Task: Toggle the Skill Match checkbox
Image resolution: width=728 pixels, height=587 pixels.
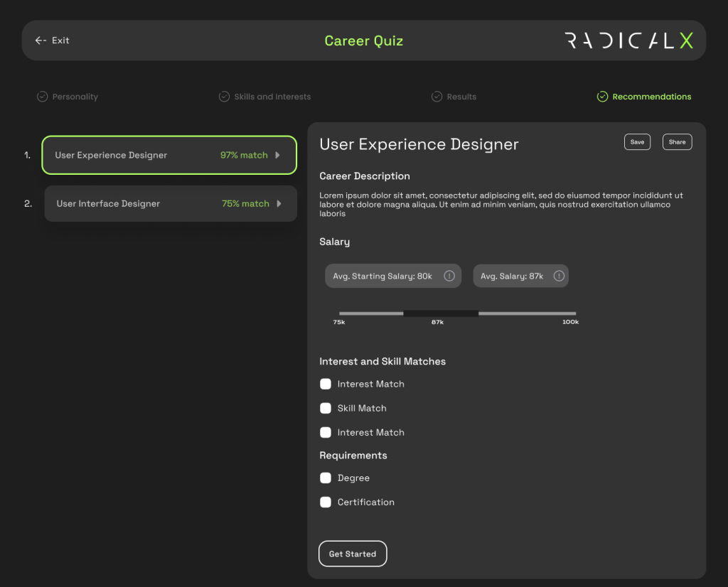Action: [326, 408]
